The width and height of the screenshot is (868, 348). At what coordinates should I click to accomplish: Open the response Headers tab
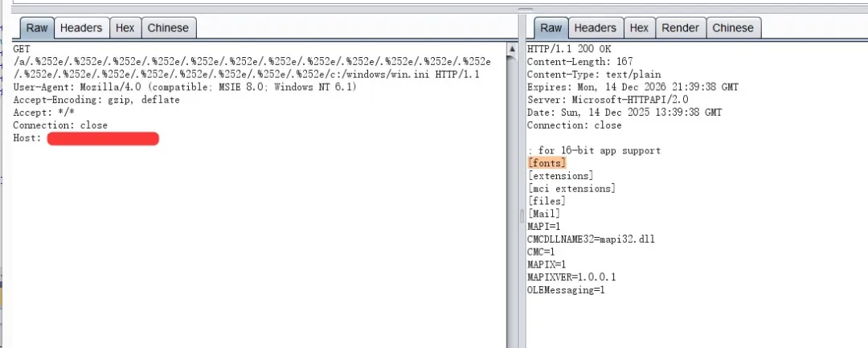point(596,28)
